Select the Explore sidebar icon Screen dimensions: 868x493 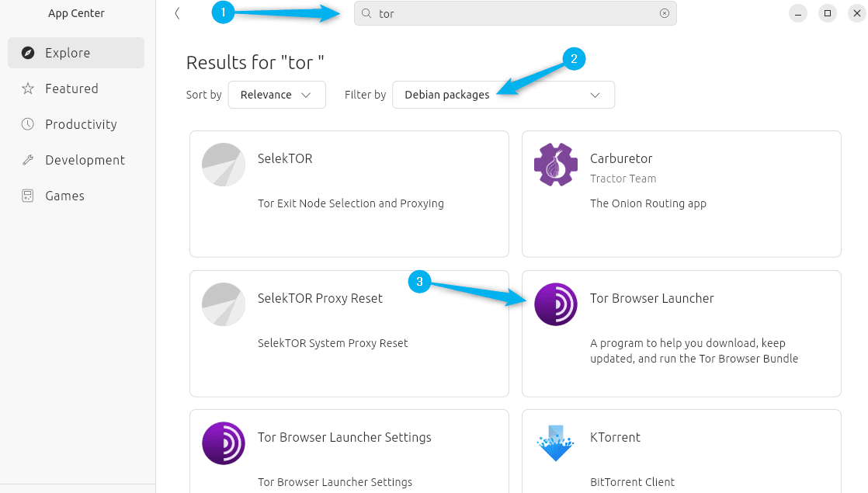pos(28,53)
